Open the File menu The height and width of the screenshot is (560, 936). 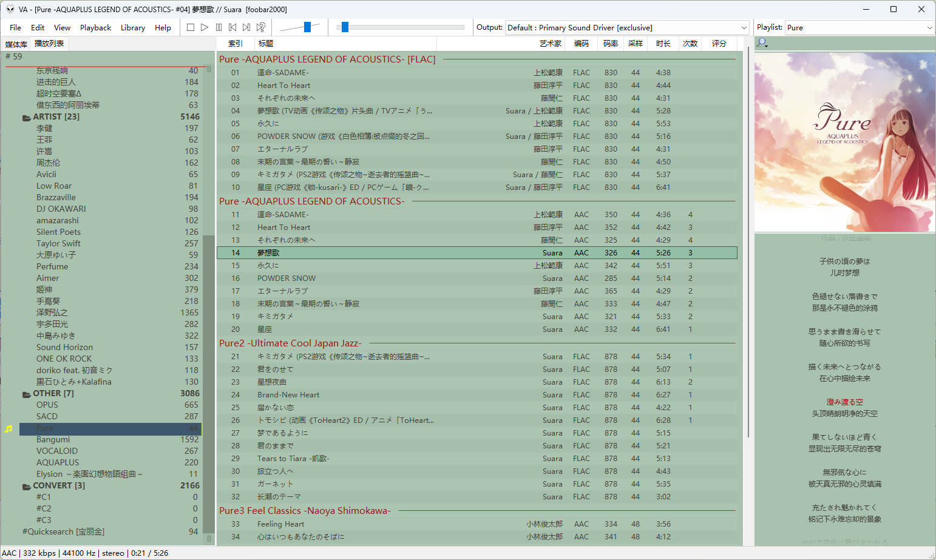pyautogui.click(x=15, y=27)
